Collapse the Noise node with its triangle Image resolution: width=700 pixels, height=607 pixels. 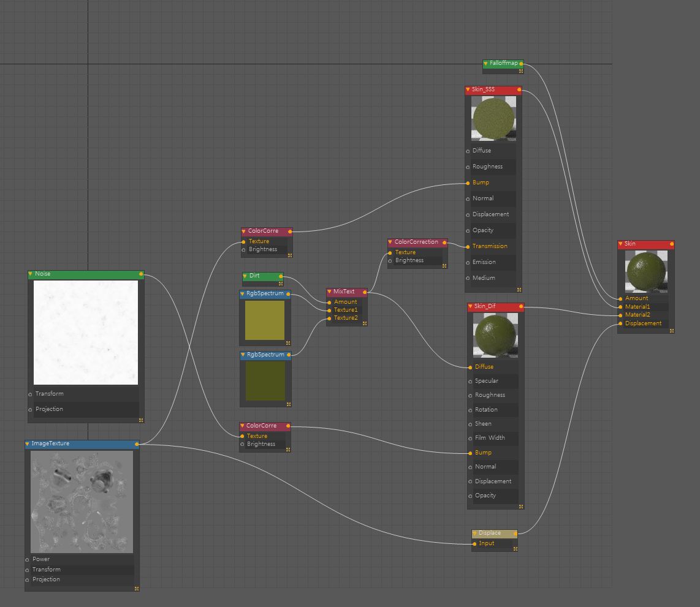click(31, 274)
